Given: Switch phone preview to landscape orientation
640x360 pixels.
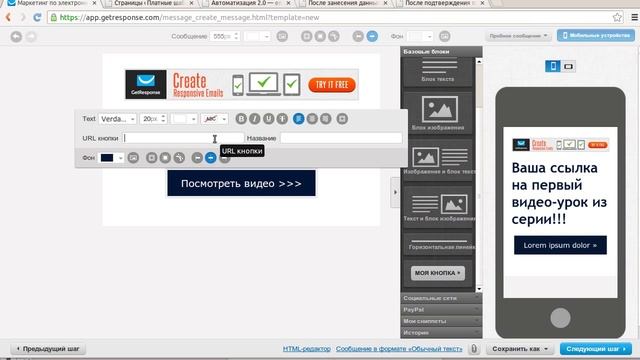Looking at the screenshot, I should pos(568,66).
